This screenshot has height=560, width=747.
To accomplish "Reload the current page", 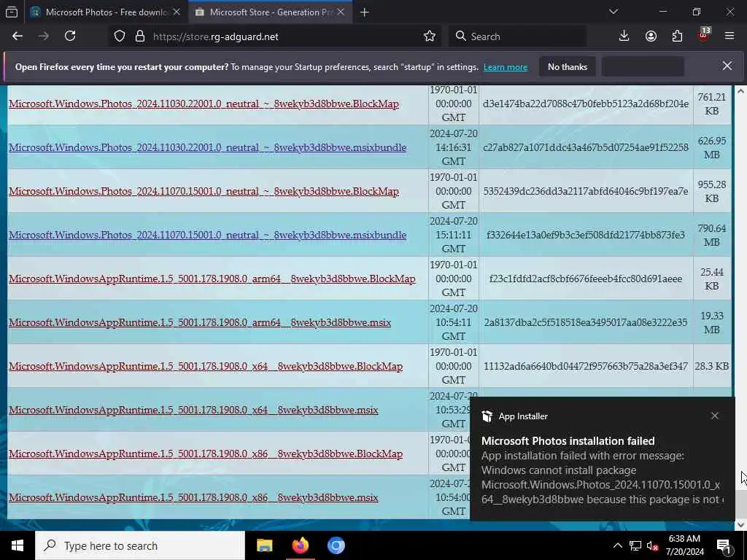I will coord(70,36).
